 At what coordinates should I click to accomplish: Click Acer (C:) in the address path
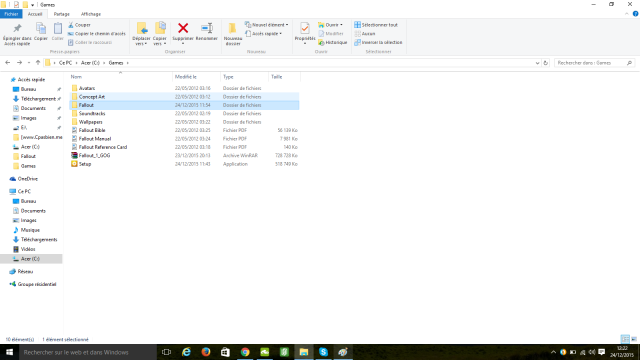click(x=90, y=63)
